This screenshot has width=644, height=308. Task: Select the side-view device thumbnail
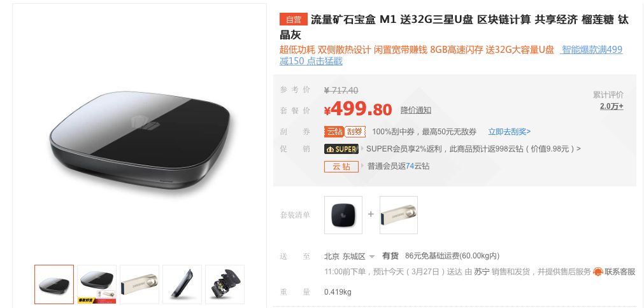pos(182,284)
